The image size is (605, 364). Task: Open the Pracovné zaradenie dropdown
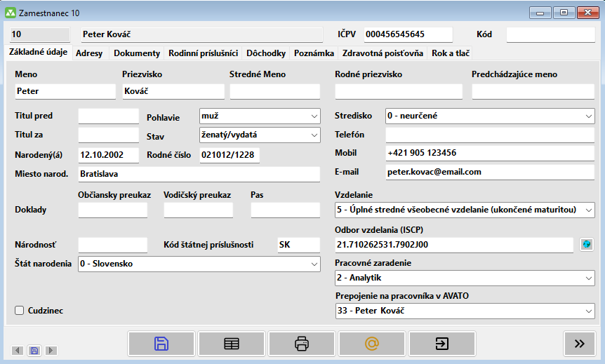pos(465,278)
